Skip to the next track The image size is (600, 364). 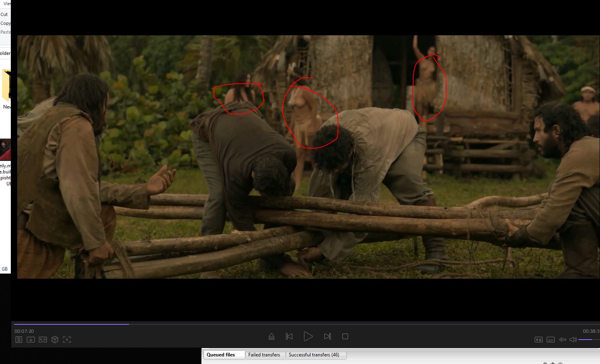click(327, 336)
